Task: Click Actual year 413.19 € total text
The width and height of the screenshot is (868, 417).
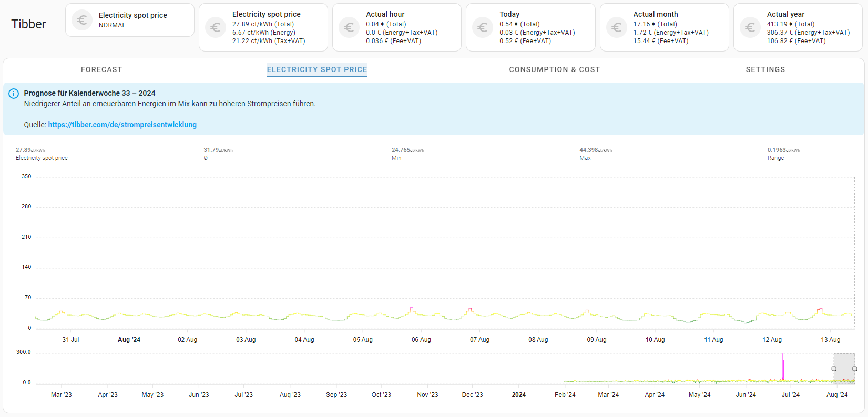Action: (791, 24)
